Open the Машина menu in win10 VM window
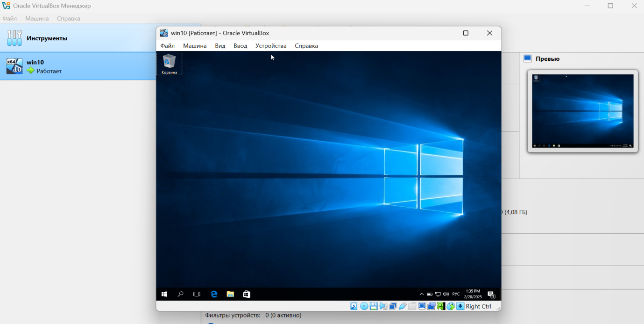Viewport: 644px width, 324px height. 195,46
